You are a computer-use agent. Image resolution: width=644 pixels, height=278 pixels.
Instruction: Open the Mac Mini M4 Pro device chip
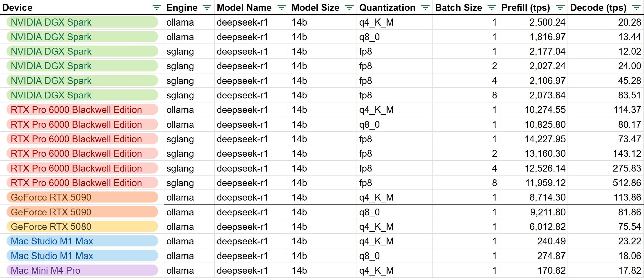(x=82, y=271)
